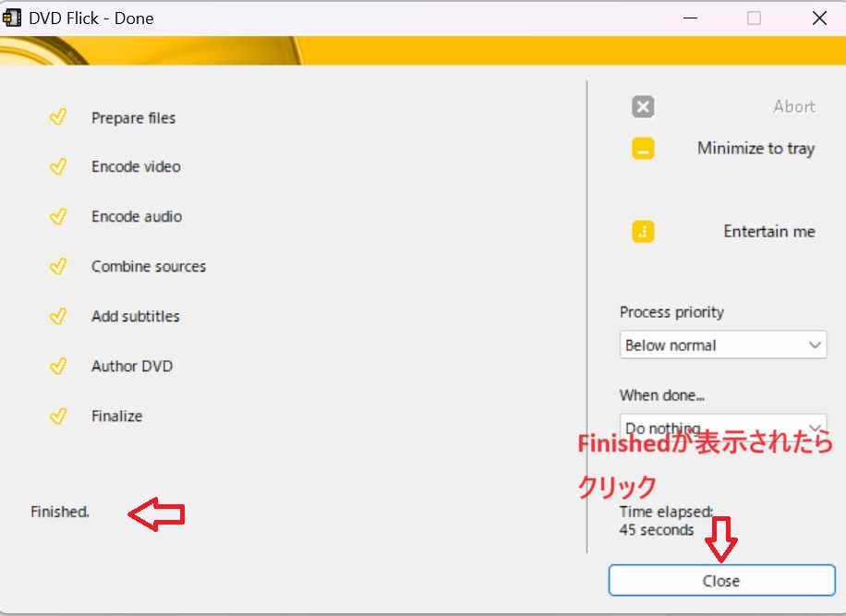
Task: Click the yellow Entertain me icon
Action: pos(643,232)
